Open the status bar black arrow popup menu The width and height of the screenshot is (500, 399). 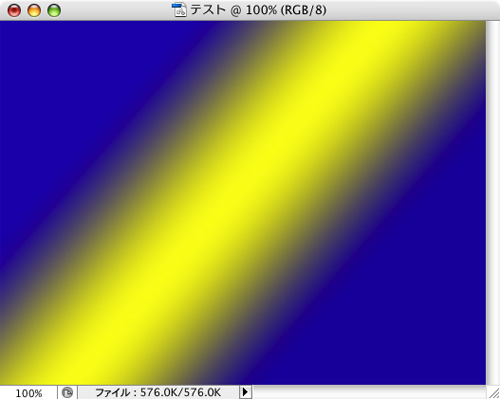click(245, 392)
